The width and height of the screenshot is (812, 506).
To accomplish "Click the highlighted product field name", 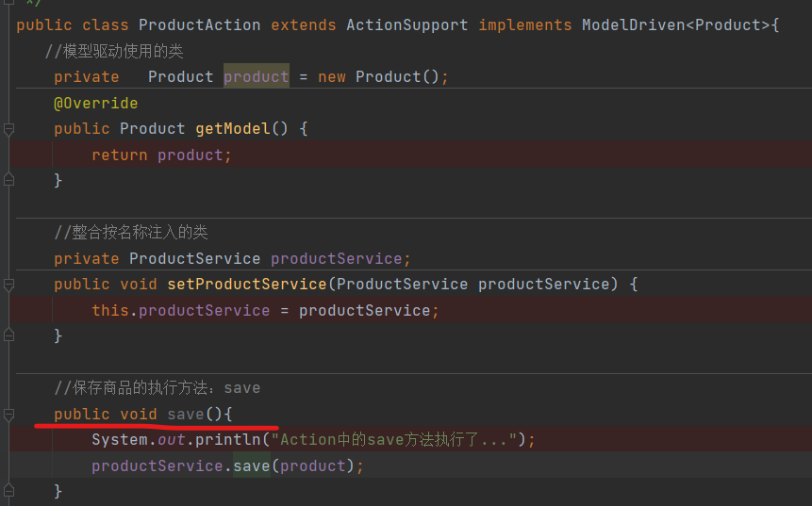I will 257,76.
